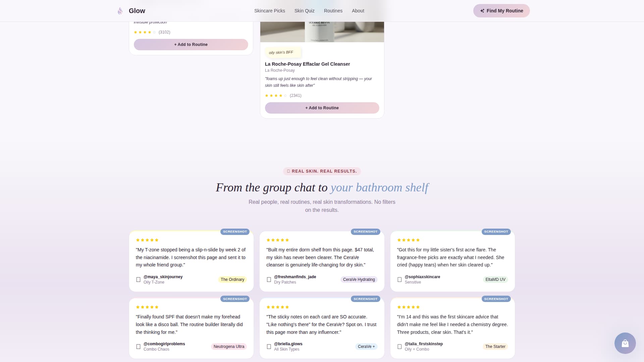Click the Glow flame logo icon

[x=120, y=11]
